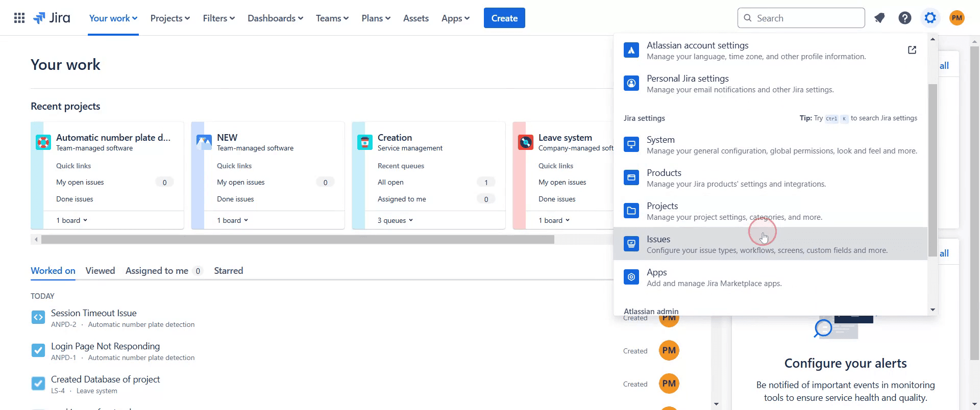Open My open issues link in NEW card
The width and height of the screenshot is (980, 410).
[241, 182]
